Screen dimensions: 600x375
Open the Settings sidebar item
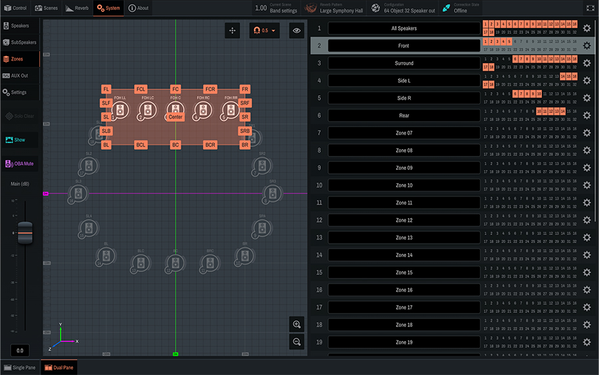coord(20,92)
